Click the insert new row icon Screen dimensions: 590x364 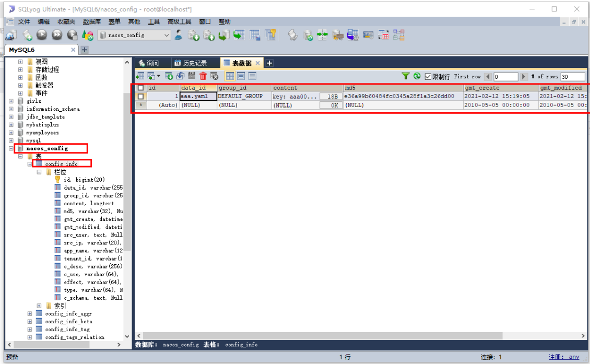[169, 76]
